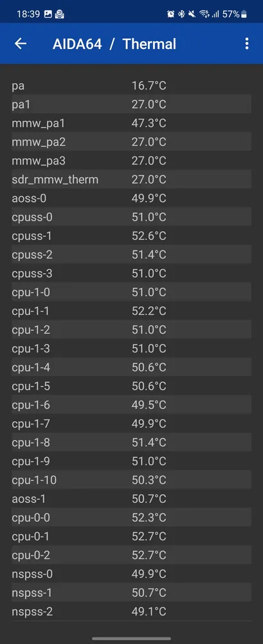This screenshot has height=644, width=263.
Task: Select the cpu-1-10 sensor row
Action: tap(131, 480)
